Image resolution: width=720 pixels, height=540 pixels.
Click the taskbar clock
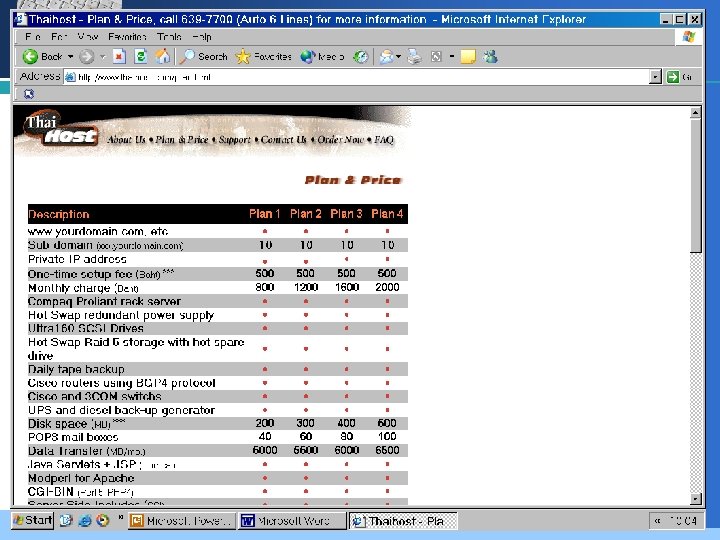click(x=683, y=521)
